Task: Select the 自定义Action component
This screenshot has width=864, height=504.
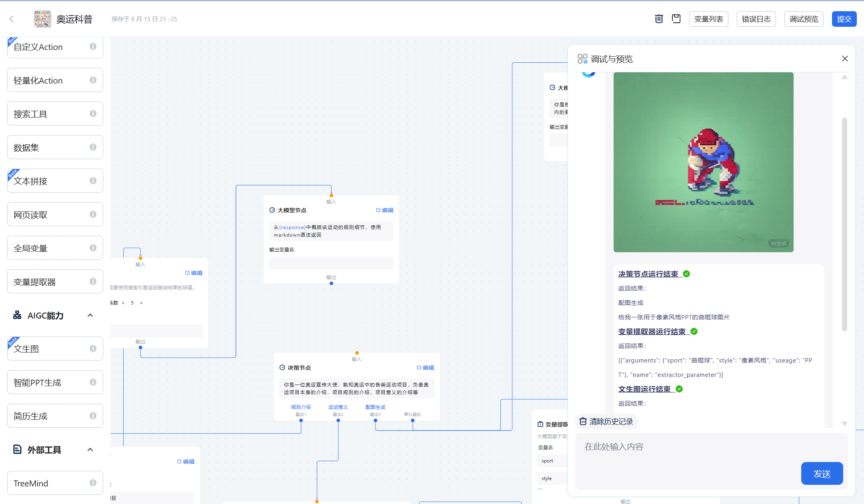Action: click(55, 47)
